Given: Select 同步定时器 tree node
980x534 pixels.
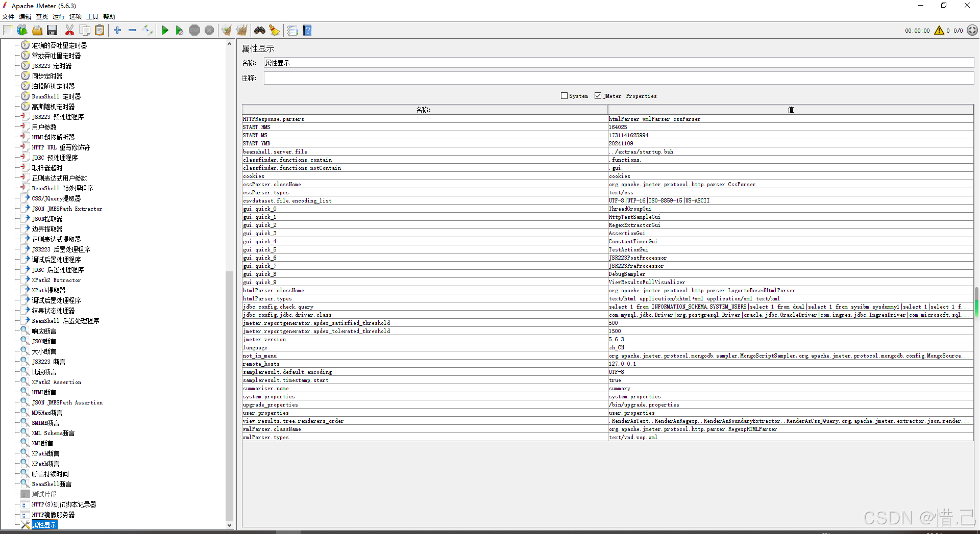Looking at the screenshot, I should click(x=47, y=76).
